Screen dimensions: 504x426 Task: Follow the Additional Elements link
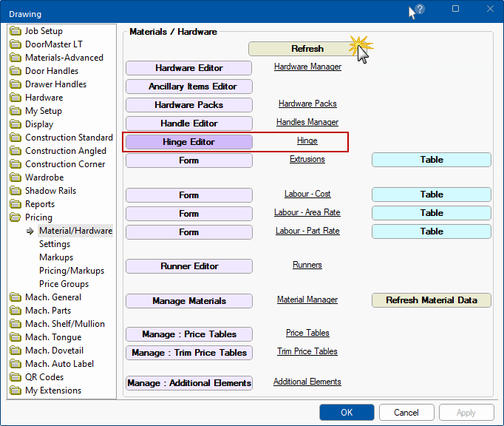[307, 382]
